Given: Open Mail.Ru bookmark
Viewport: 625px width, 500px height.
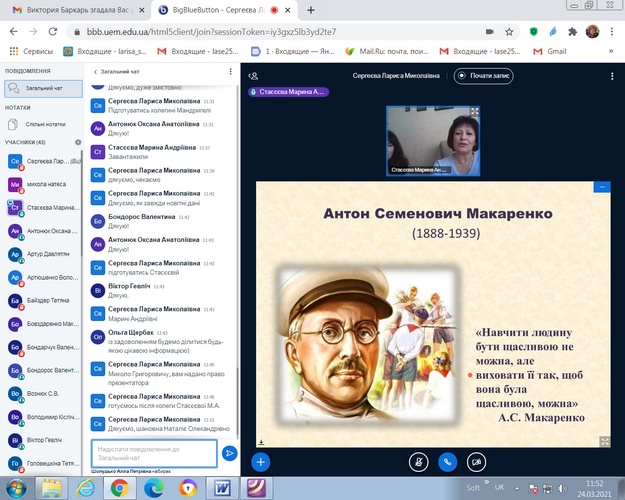Looking at the screenshot, I should pyautogui.click(x=387, y=51).
